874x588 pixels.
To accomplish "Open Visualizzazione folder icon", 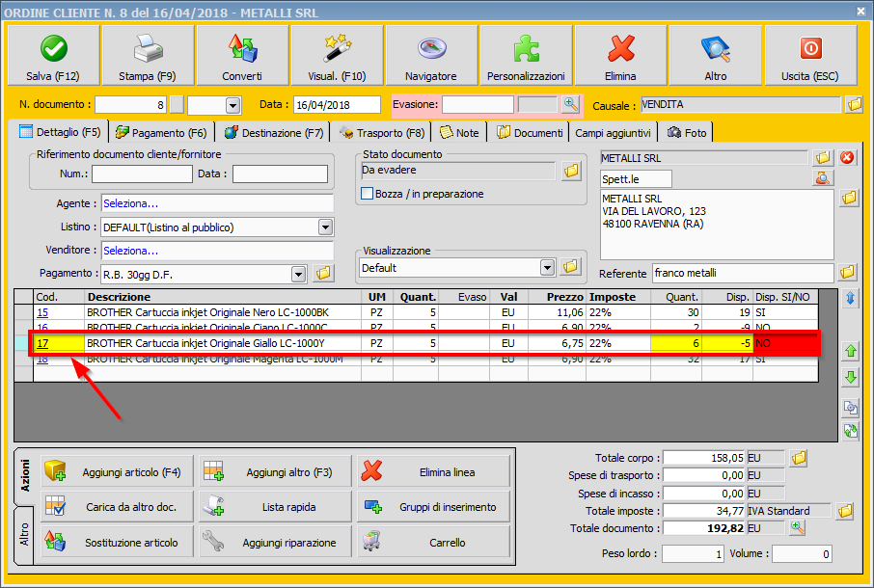I will [571, 267].
